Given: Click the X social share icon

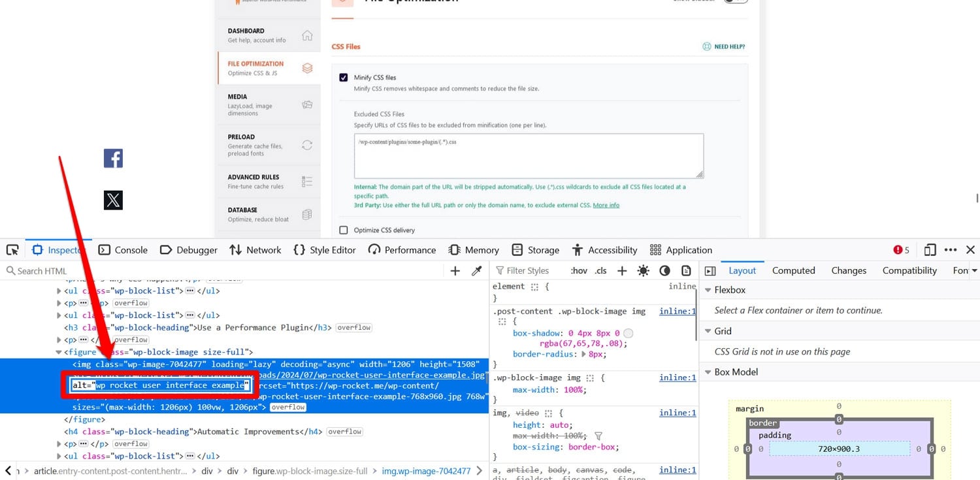Looking at the screenshot, I should 113,200.
